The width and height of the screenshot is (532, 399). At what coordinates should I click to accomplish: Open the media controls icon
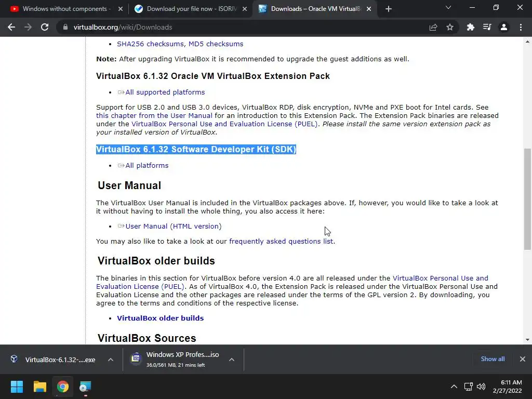tap(487, 27)
